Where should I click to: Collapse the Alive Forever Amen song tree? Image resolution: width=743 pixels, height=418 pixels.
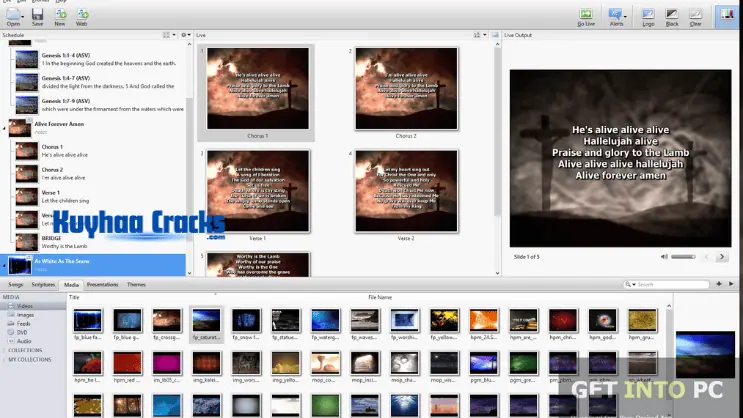click(5, 126)
